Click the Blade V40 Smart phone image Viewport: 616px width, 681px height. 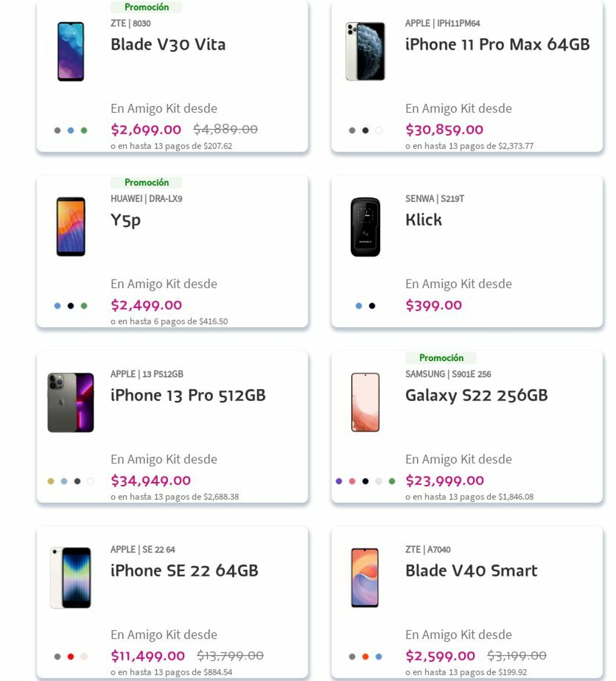click(365, 578)
